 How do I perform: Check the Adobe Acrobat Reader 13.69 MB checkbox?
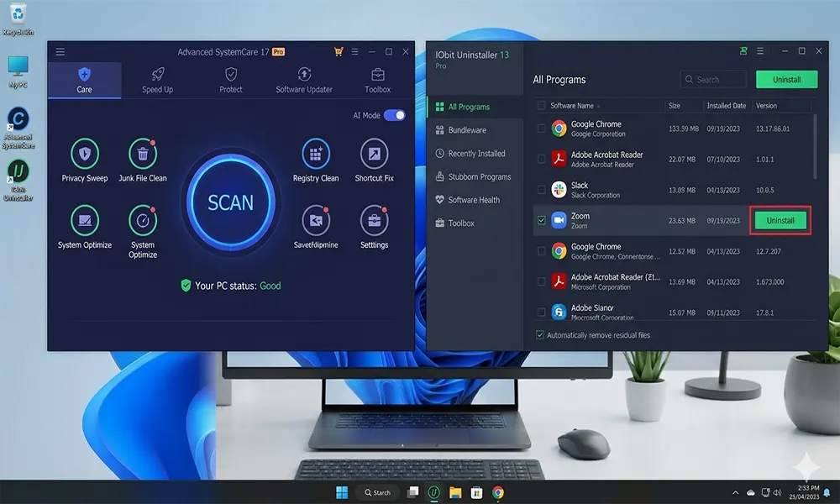pos(541,281)
